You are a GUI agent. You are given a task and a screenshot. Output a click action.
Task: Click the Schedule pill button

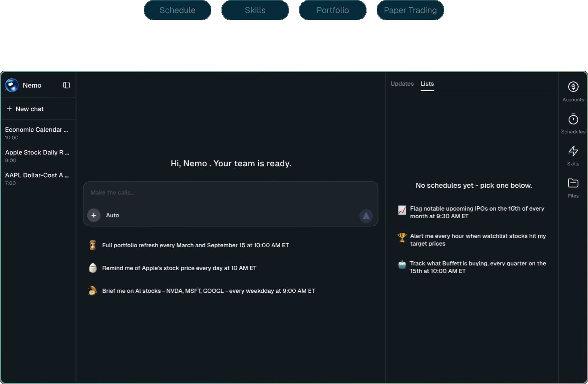point(177,10)
